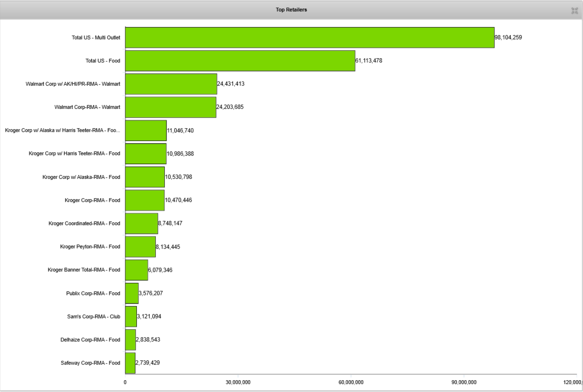Select the Kroger Corp w/ Harris Teeter-RMA bar
This screenshot has width=583, height=392.
[x=146, y=154]
